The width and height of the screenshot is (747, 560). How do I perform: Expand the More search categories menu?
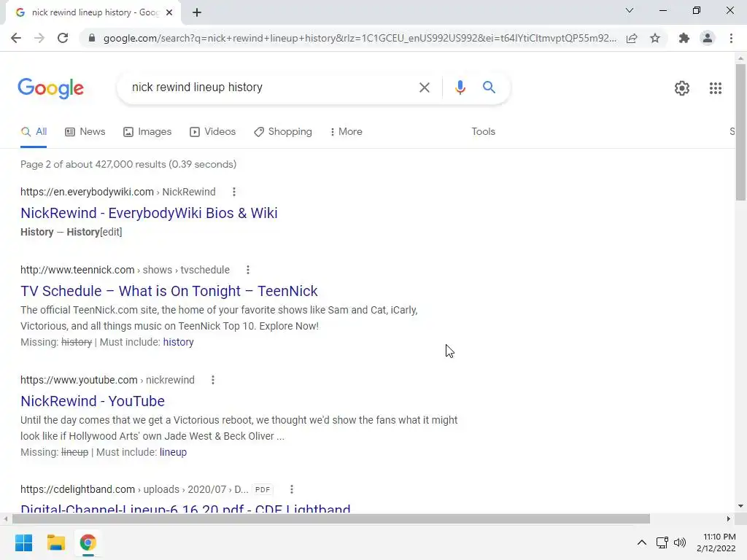click(x=346, y=132)
